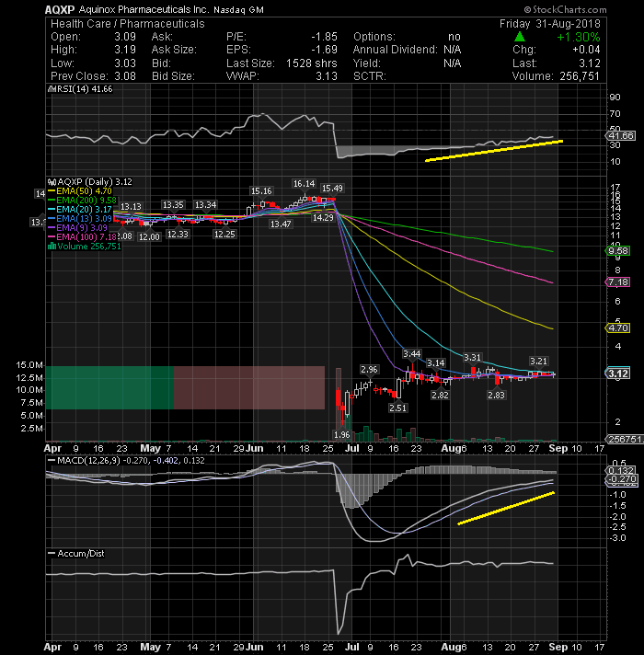Click the Annual Dividend N/A value
This screenshot has width=644, height=655.
point(453,50)
